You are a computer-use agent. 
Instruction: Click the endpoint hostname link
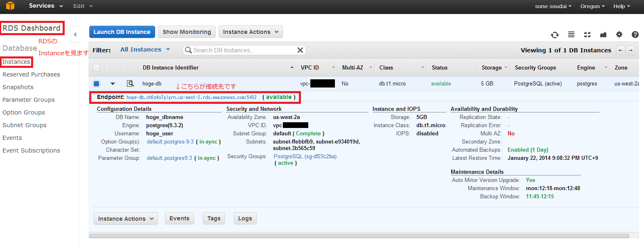point(192,97)
